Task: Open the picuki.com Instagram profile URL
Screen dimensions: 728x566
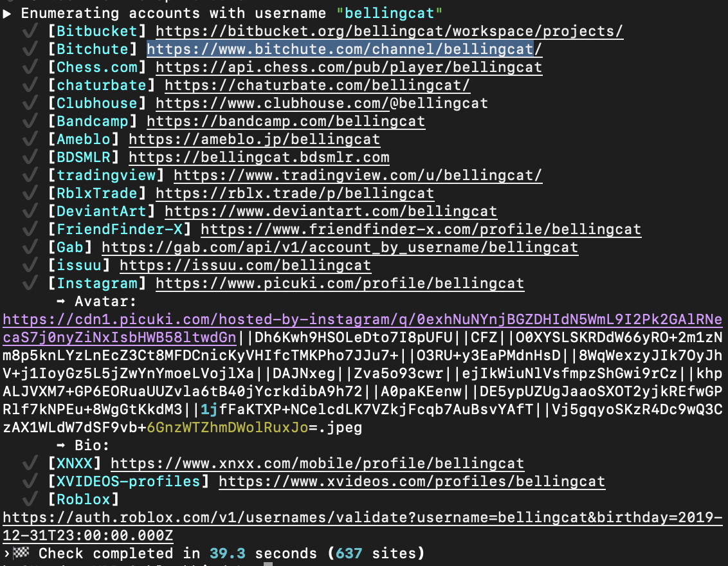Action: [340, 283]
